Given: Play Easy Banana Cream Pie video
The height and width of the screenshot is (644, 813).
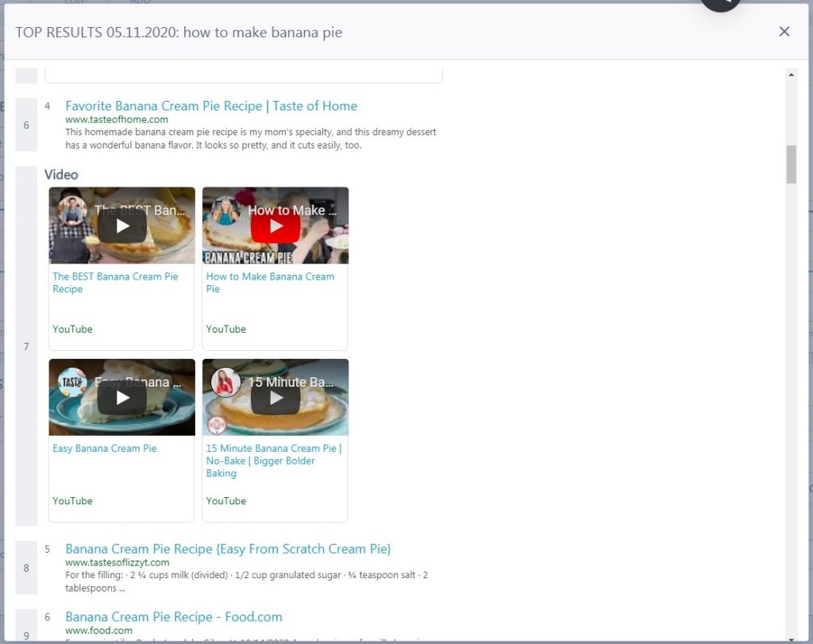Looking at the screenshot, I should tap(121, 398).
